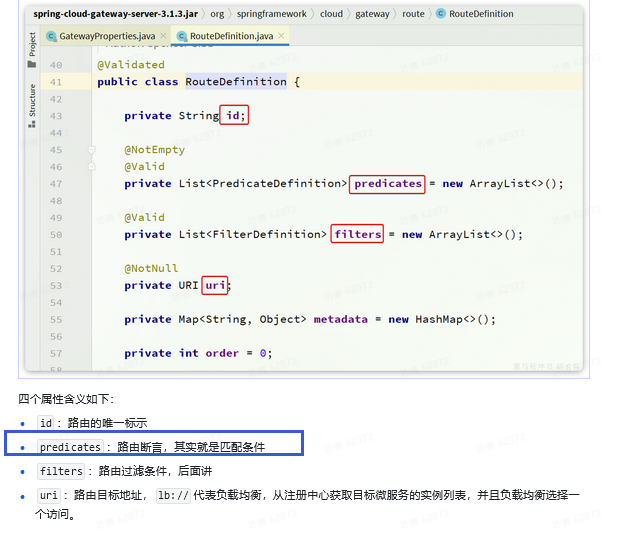Collapse the fold marker at line 45
Screen dimensions: 624x536
[x=92, y=150]
